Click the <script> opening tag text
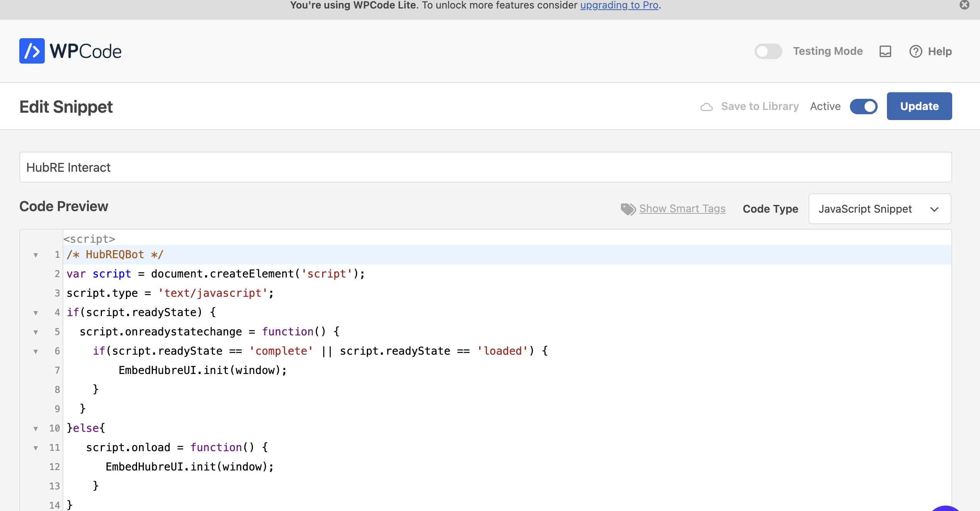The width and height of the screenshot is (980, 511). (x=89, y=239)
